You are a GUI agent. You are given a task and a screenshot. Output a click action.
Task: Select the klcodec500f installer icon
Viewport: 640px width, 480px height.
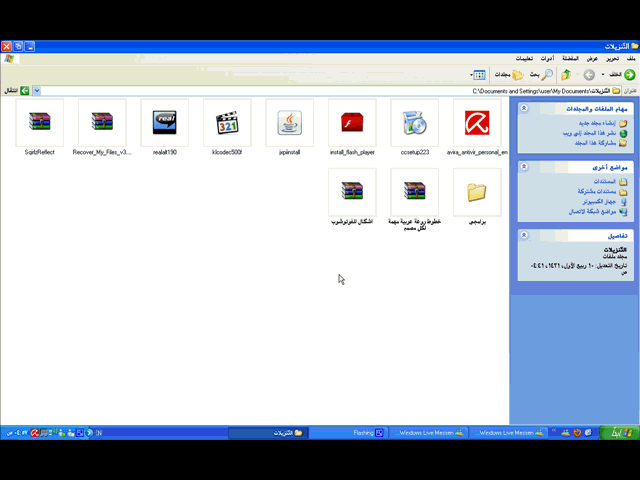click(227, 122)
